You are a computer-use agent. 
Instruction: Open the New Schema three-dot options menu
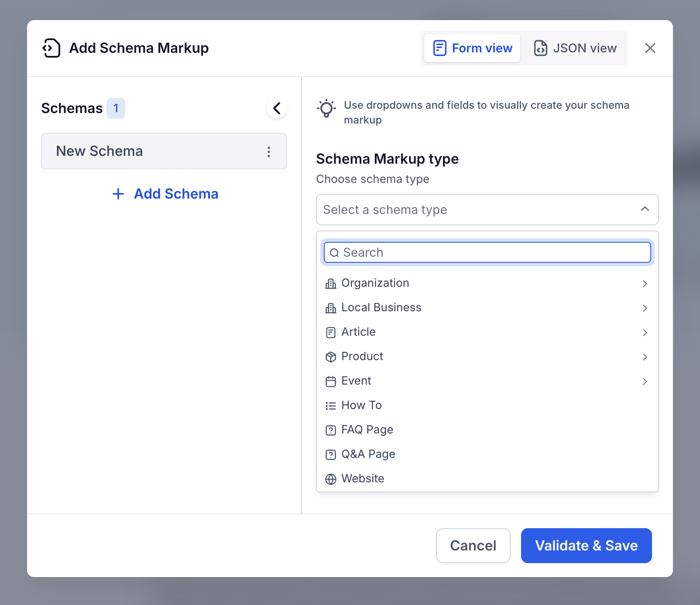269,151
